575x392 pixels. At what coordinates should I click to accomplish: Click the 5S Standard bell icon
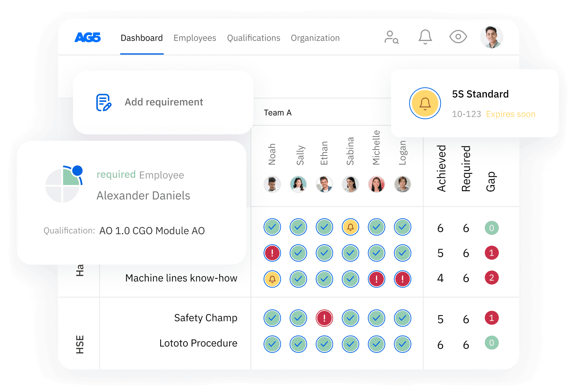(425, 103)
